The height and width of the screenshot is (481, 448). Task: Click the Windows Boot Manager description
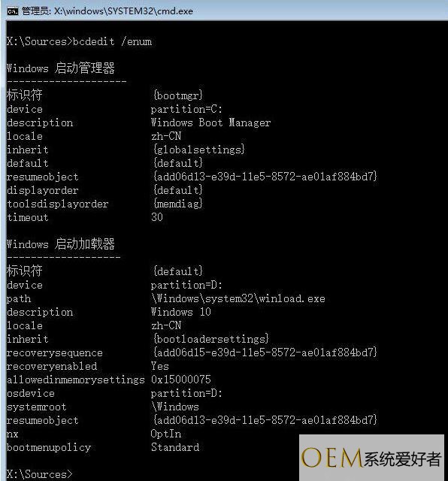pos(210,123)
